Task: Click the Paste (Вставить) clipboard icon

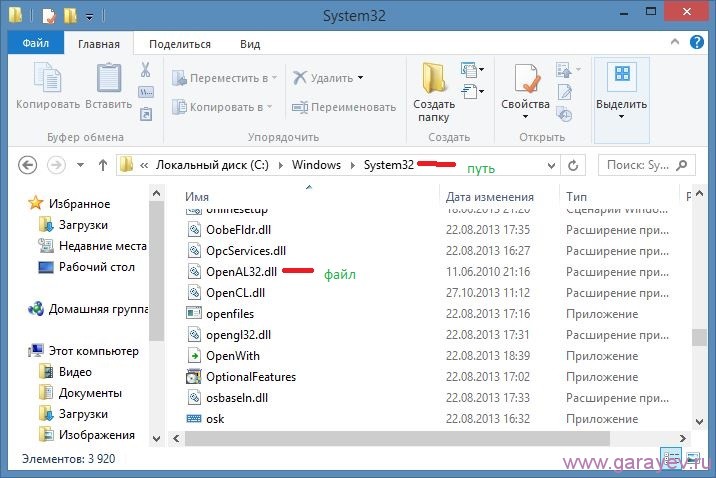Action: click(x=109, y=78)
